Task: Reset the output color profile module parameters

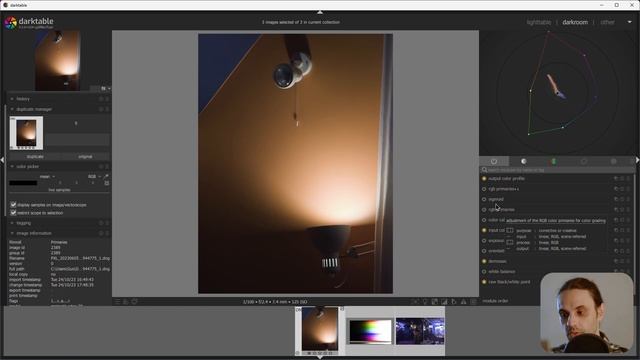Action: point(622,178)
